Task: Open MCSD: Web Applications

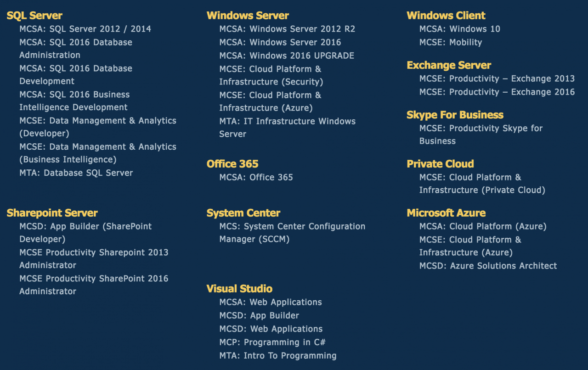Action: pos(271,329)
